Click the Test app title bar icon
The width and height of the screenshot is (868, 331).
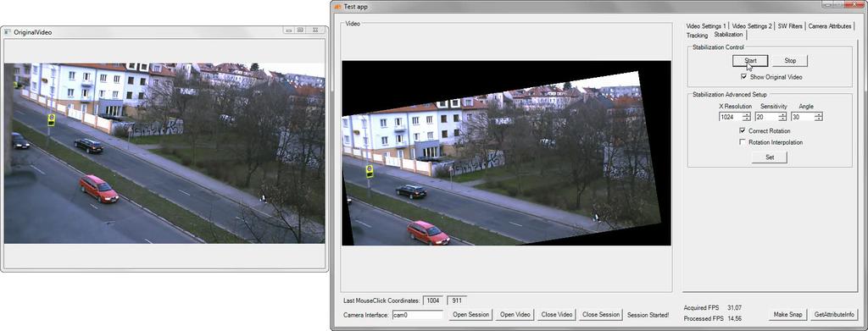click(x=337, y=7)
